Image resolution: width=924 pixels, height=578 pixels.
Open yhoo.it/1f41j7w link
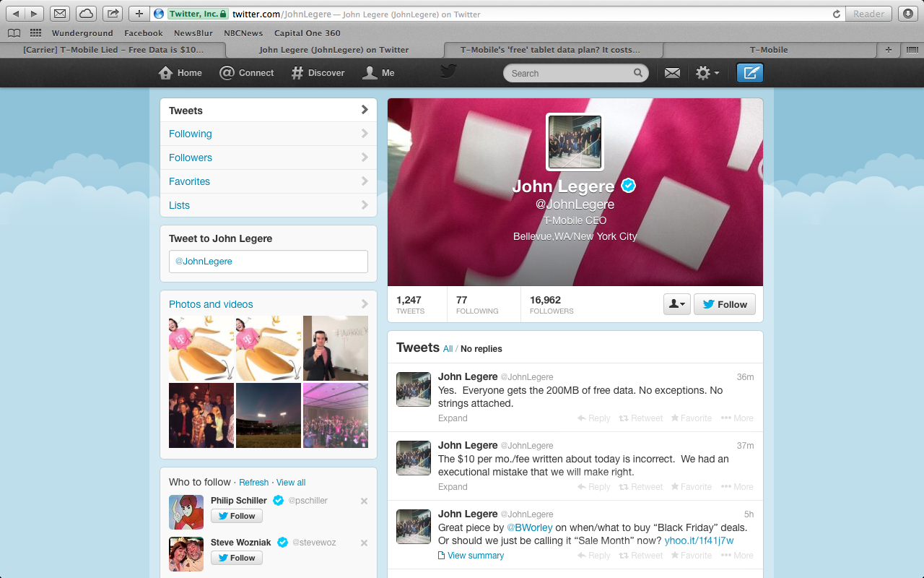tap(699, 540)
